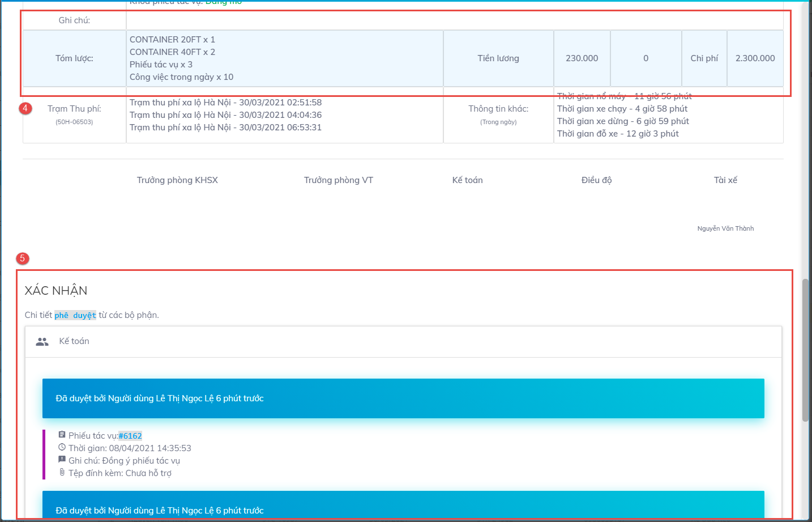Click the clock icon beside Thời gian
The width and height of the screenshot is (812, 522).
tap(62, 447)
